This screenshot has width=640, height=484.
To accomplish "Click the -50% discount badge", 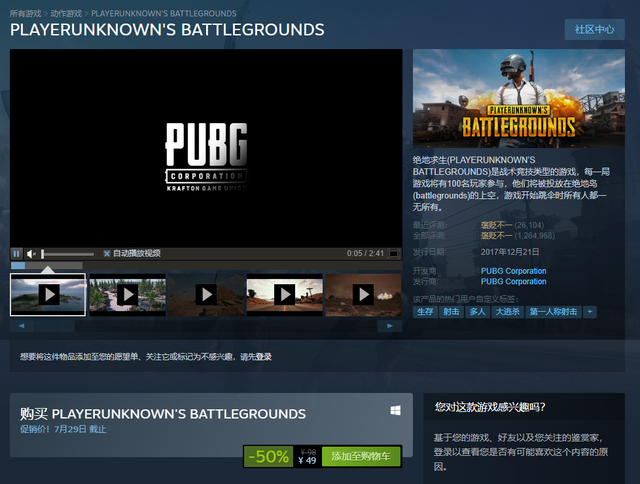I will coord(269,456).
